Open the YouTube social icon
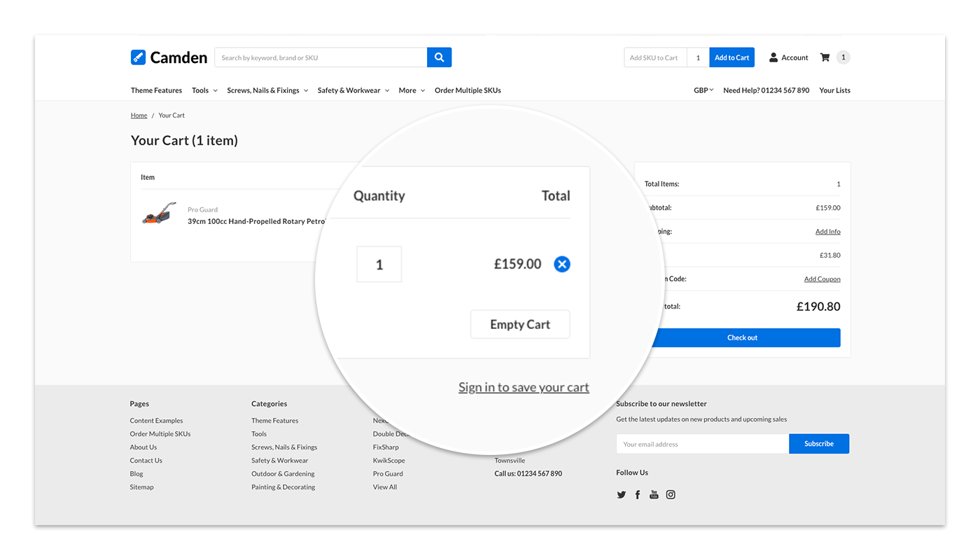 pos(654,494)
